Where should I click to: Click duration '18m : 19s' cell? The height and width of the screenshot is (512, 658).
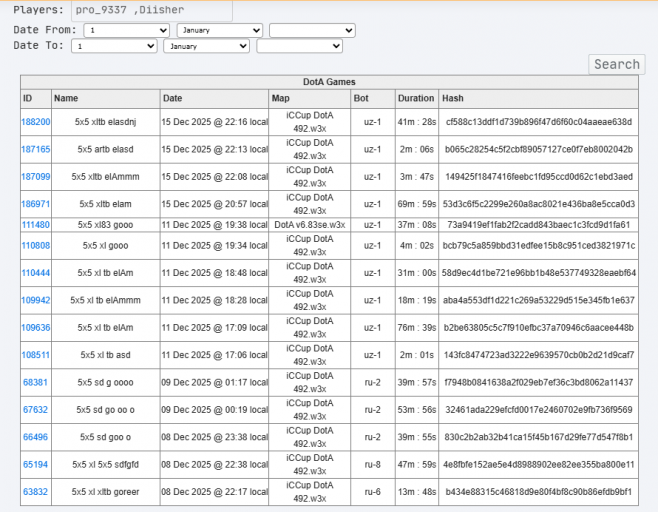[417, 300]
